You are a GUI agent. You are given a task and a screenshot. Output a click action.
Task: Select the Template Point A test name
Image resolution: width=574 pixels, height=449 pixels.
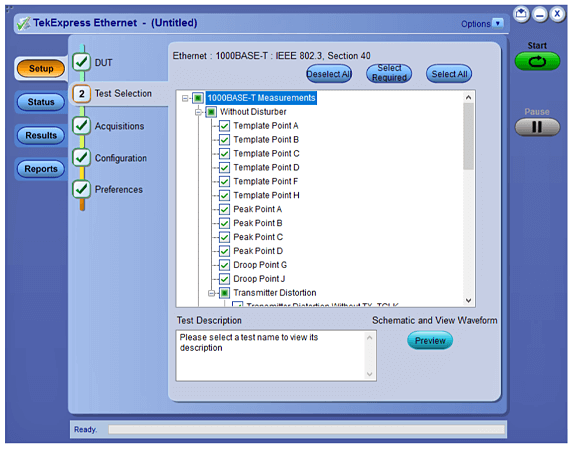(266, 126)
